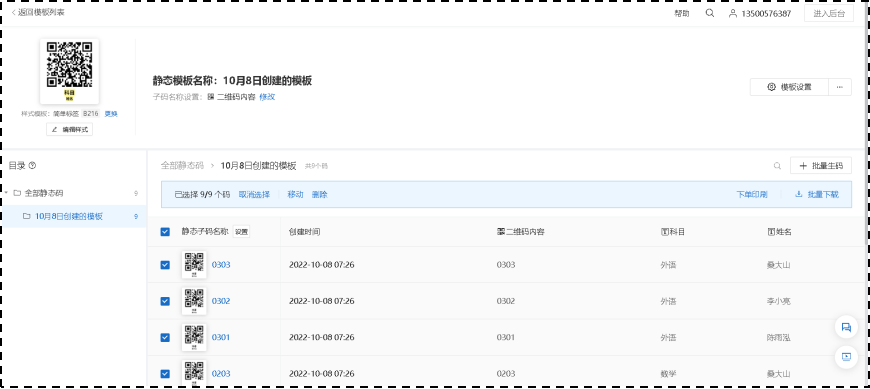Click the creation time column header
Viewport: 870px width, 389px height.
point(304,232)
